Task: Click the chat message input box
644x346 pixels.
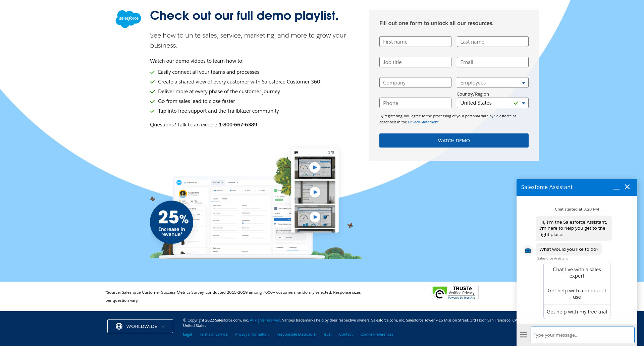Action: pyautogui.click(x=582, y=335)
